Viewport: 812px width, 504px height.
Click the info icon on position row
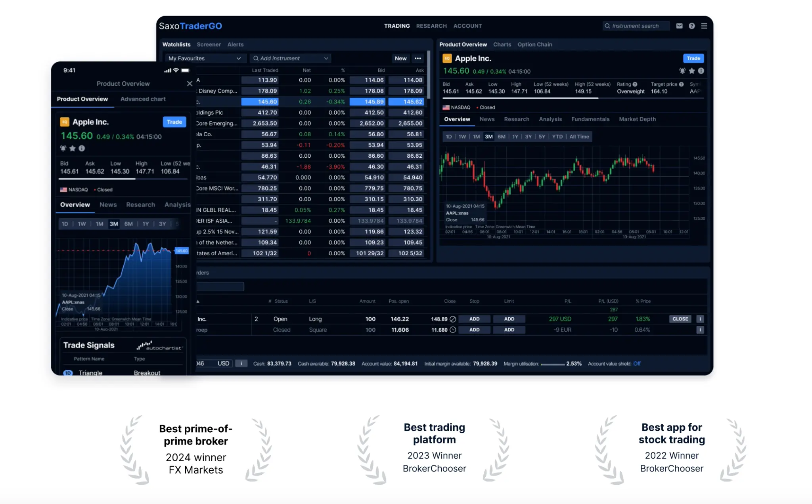(x=700, y=319)
